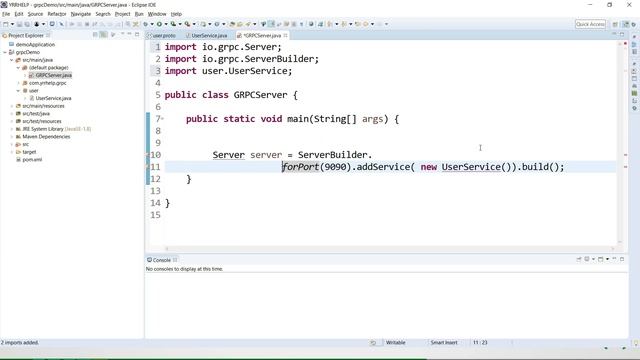Open the Run menu
Image resolution: width=640 pixels, height=360 pixels.
139,14
